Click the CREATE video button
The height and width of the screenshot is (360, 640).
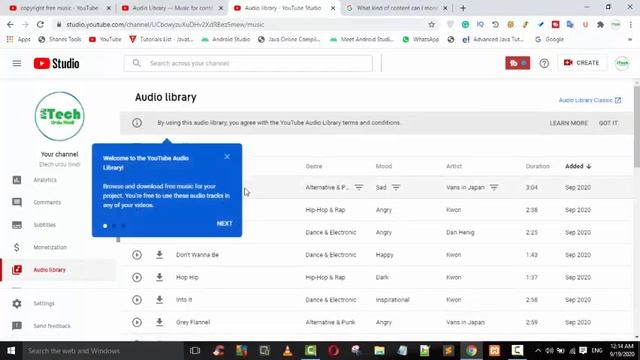coord(582,63)
